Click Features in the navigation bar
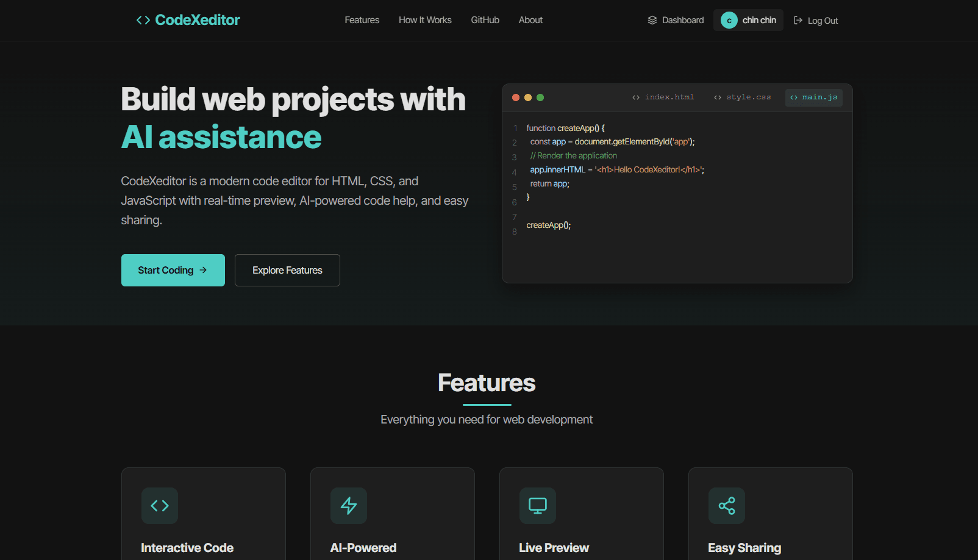Screen dimensions: 978x560 pos(362,19)
